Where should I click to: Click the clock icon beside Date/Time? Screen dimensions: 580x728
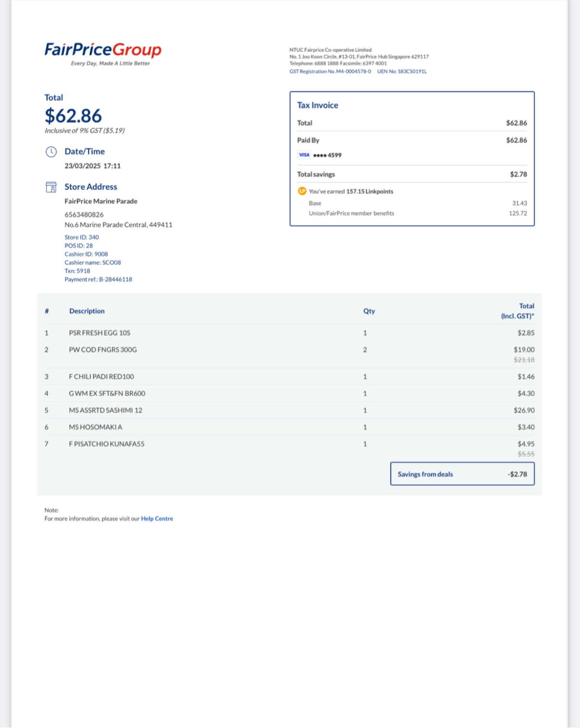point(51,152)
